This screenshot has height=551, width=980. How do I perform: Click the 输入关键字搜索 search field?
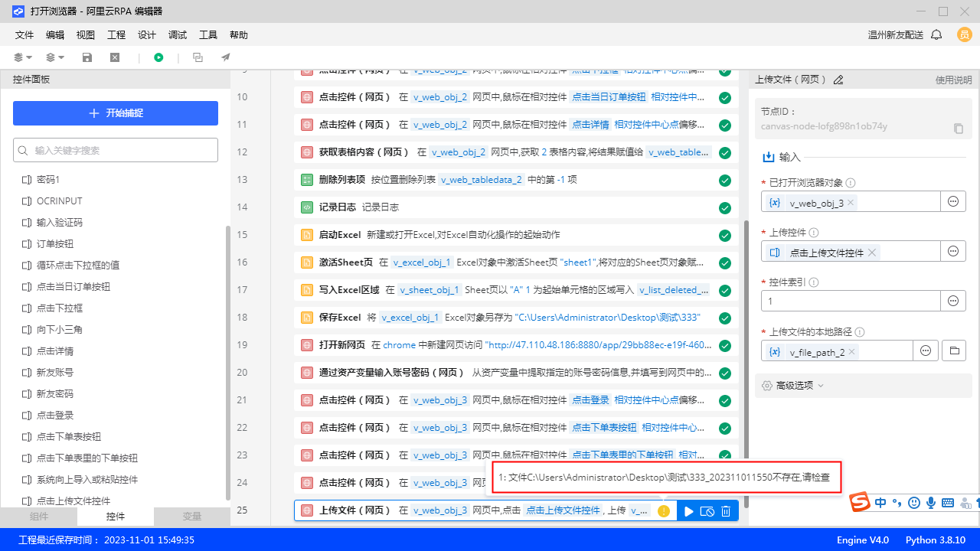coord(116,150)
